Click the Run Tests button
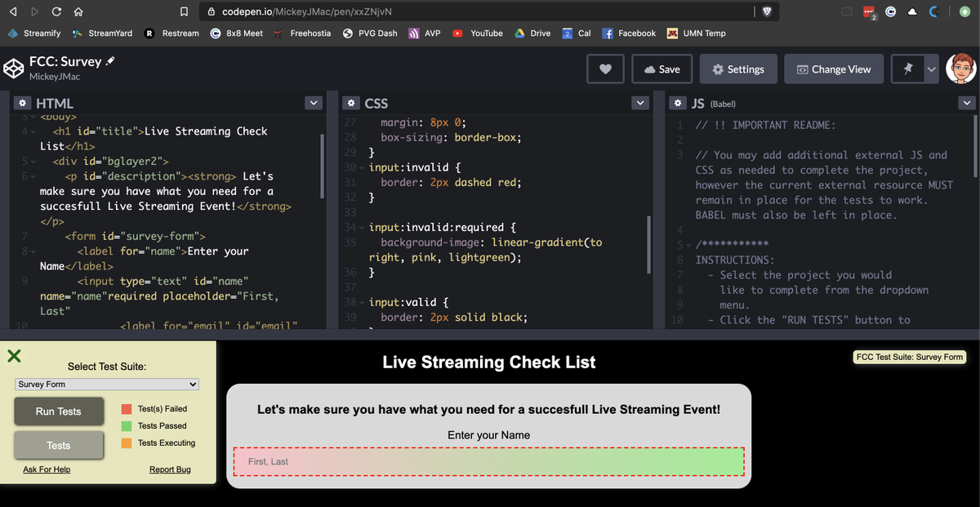 (59, 411)
